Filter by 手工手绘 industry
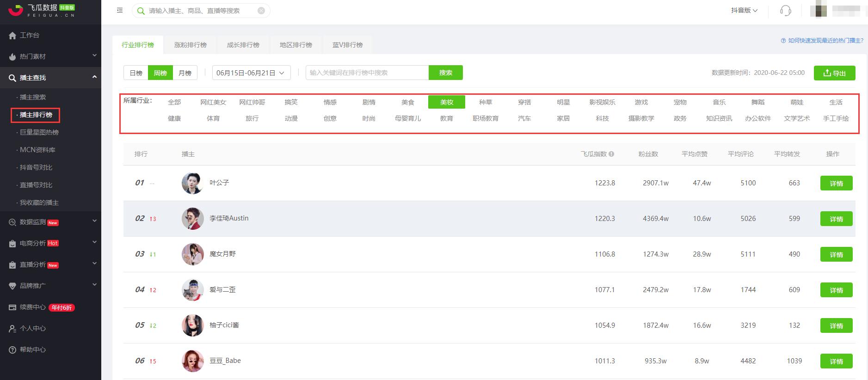The height and width of the screenshot is (380, 868). pyautogui.click(x=836, y=118)
